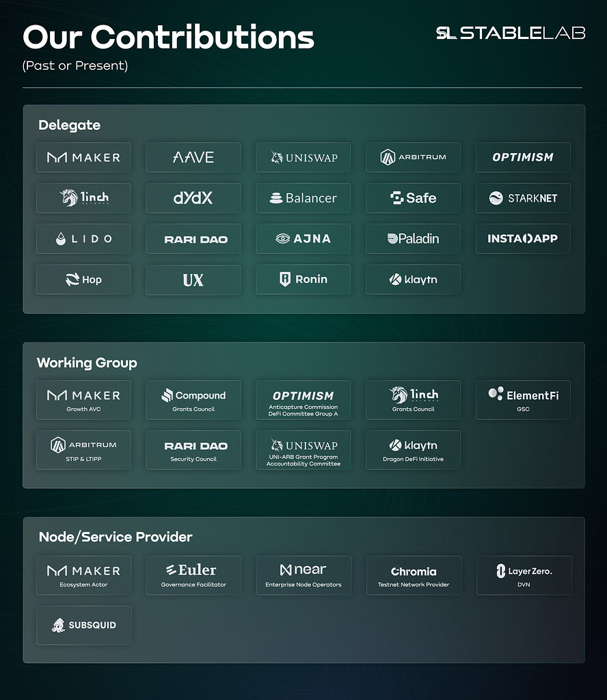Open the Compound Grants Council card
This screenshot has height=700, width=607.
[193, 400]
